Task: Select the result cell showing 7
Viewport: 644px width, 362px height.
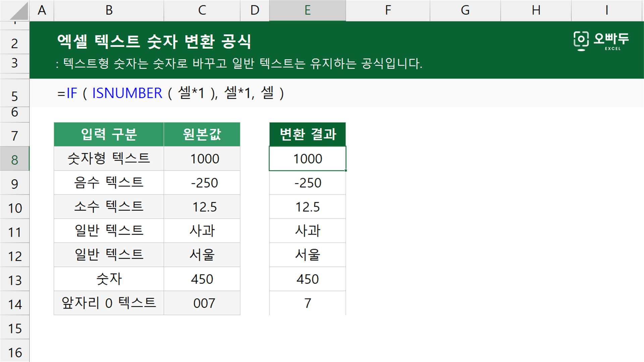Action: (308, 303)
